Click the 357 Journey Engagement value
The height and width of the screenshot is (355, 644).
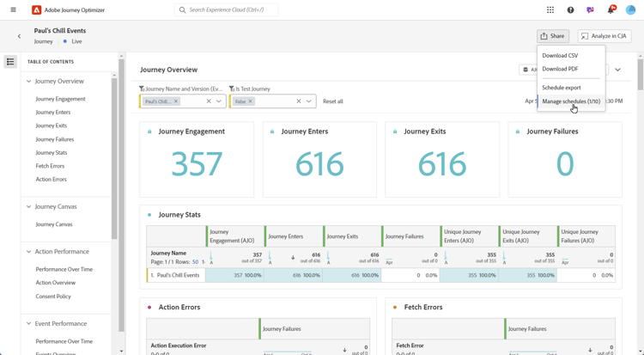tap(197, 163)
